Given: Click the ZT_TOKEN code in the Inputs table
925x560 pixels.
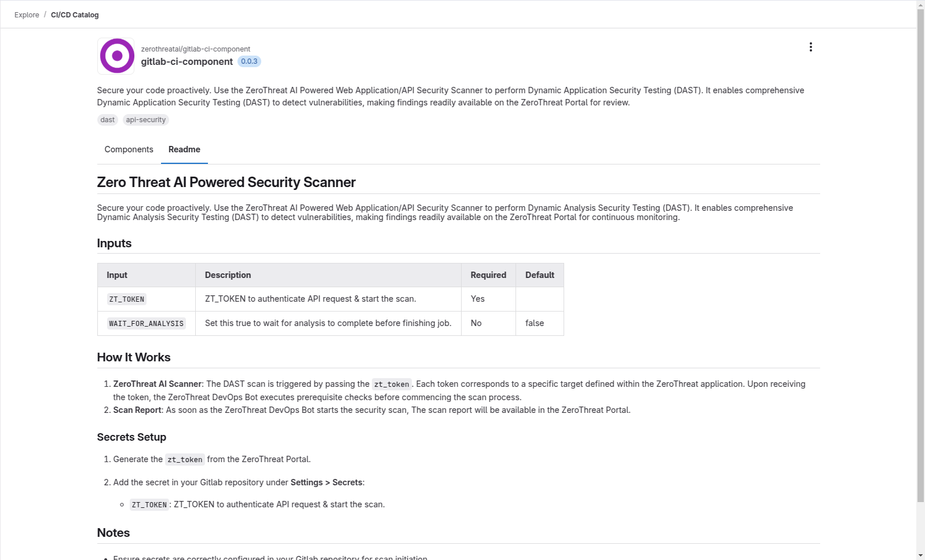Looking at the screenshot, I should pos(127,299).
